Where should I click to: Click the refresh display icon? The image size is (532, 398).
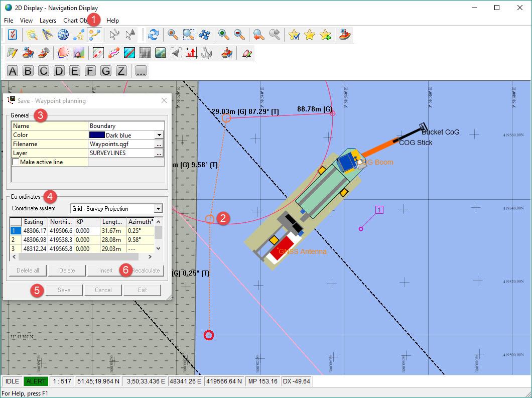click(x=154, y=35)
